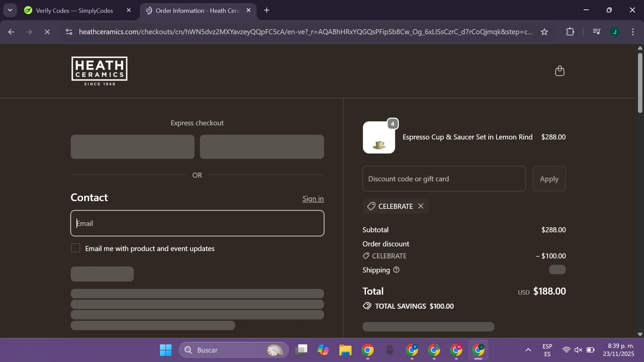Open Task View on the taskbar

pos(301,350)
